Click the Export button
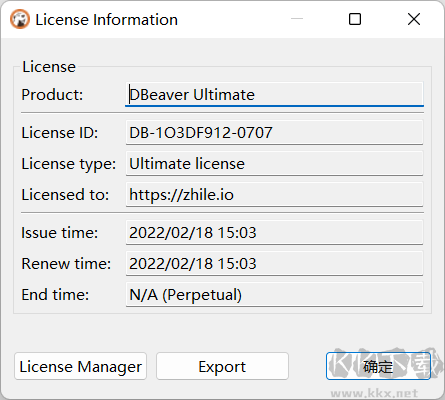The height and width of the screenshot is (400, 445). coord(222,366)
